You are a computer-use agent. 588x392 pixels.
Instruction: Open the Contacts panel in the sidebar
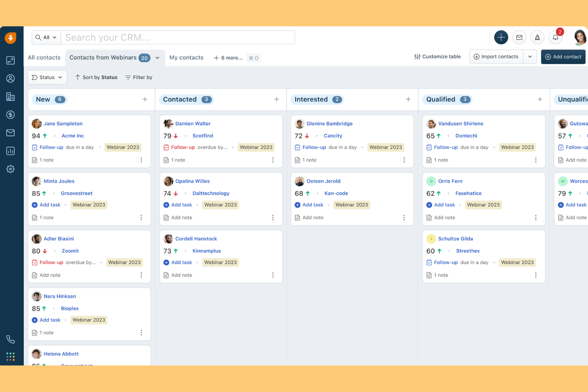tap(11, 78)
